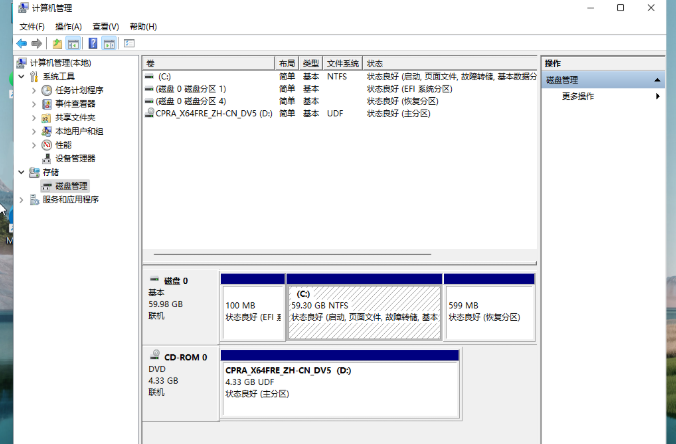Toggle the Show/Hide Console Tree icon
Screen dimensions: 676x444
click(x=73, y=44)
